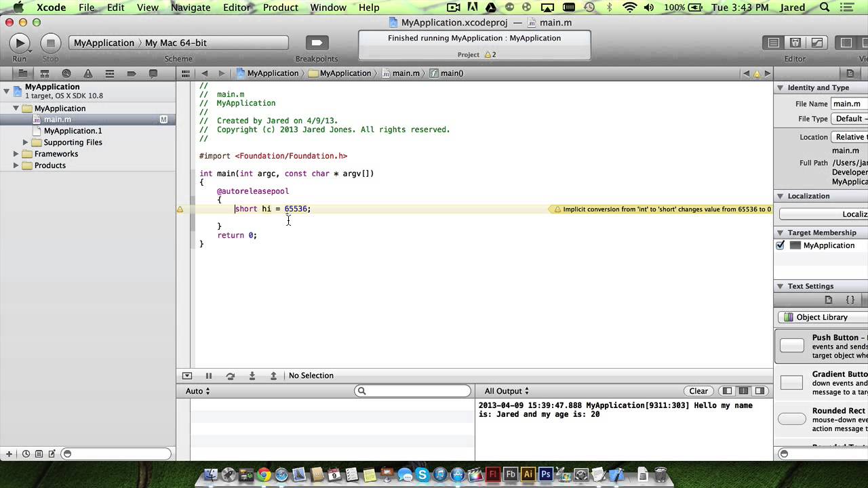Open Spotlight search in menu bar

(x=825, y=7)
